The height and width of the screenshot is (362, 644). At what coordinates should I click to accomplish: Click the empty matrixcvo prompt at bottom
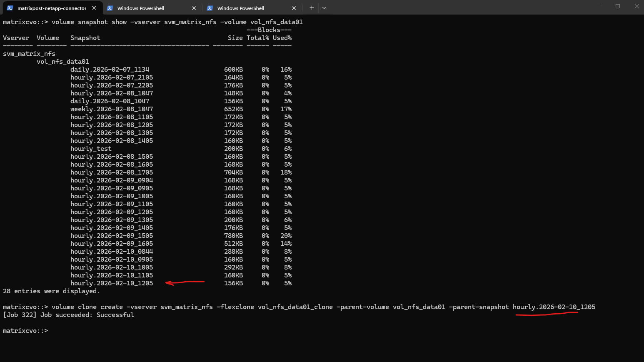click(x=25, y=331)
